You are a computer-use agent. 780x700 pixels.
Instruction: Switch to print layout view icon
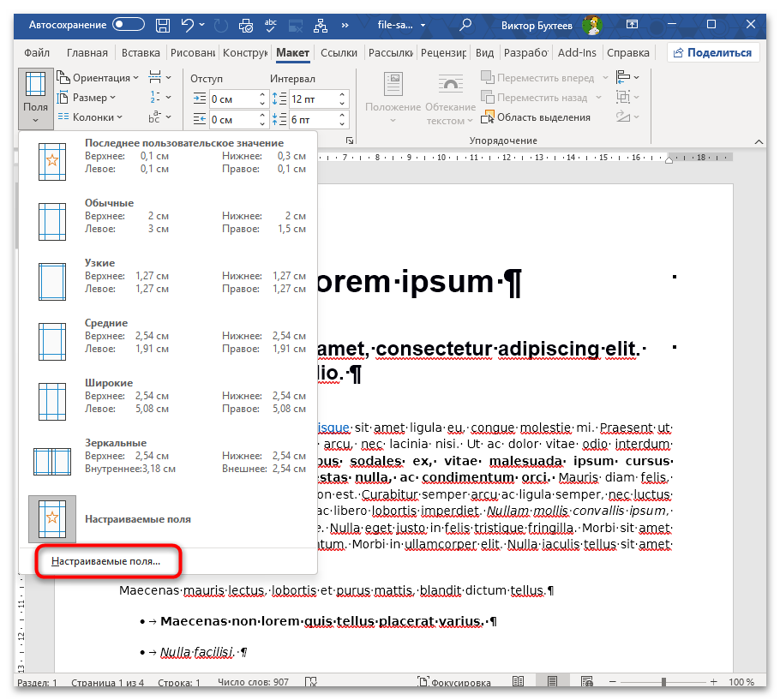(x=552, y=681)
